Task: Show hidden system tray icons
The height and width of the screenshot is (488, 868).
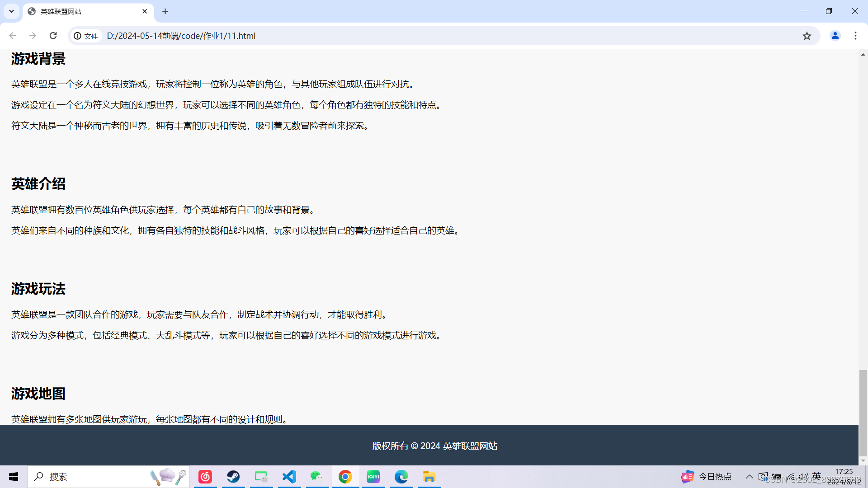Action: click(749, 477)
